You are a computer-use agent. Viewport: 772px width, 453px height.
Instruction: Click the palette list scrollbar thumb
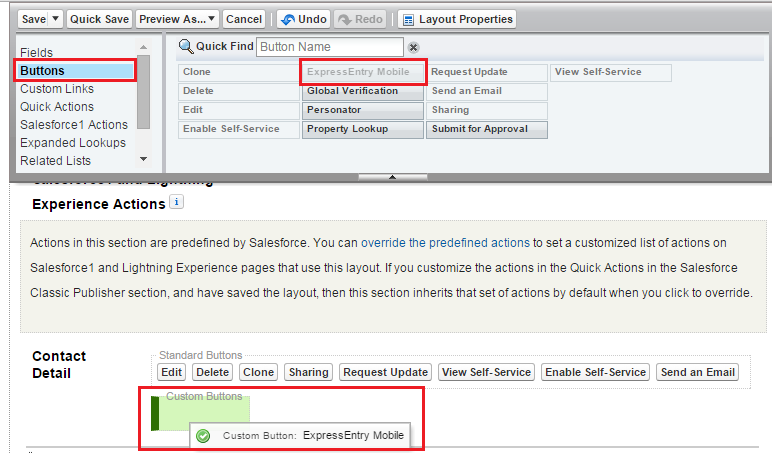[143, 92]
